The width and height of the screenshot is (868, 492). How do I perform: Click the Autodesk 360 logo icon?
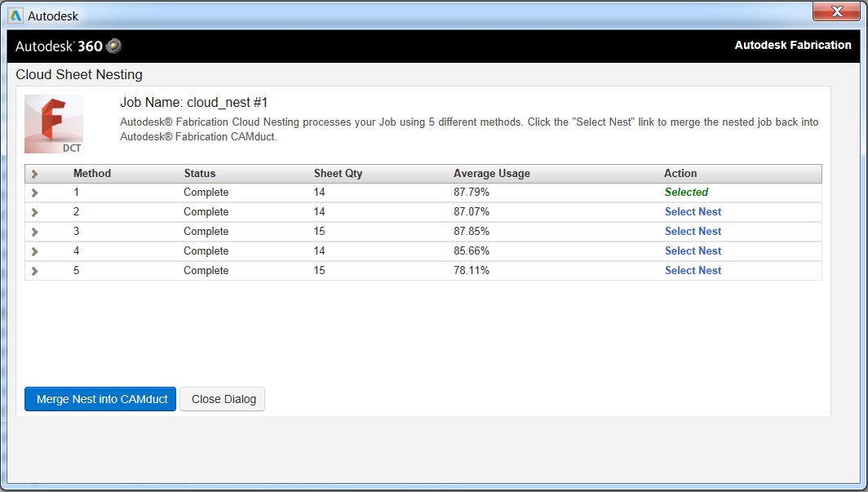(113, 46)
